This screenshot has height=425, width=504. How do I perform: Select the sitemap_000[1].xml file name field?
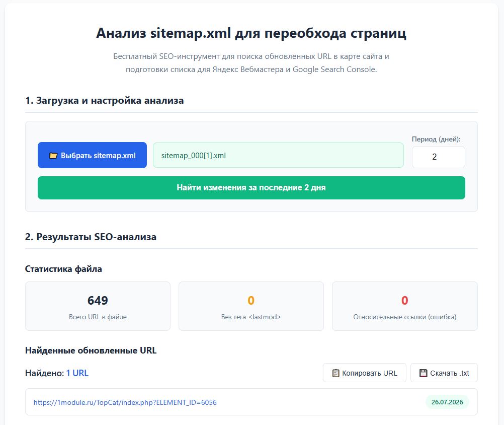click(x=278, y=155)
